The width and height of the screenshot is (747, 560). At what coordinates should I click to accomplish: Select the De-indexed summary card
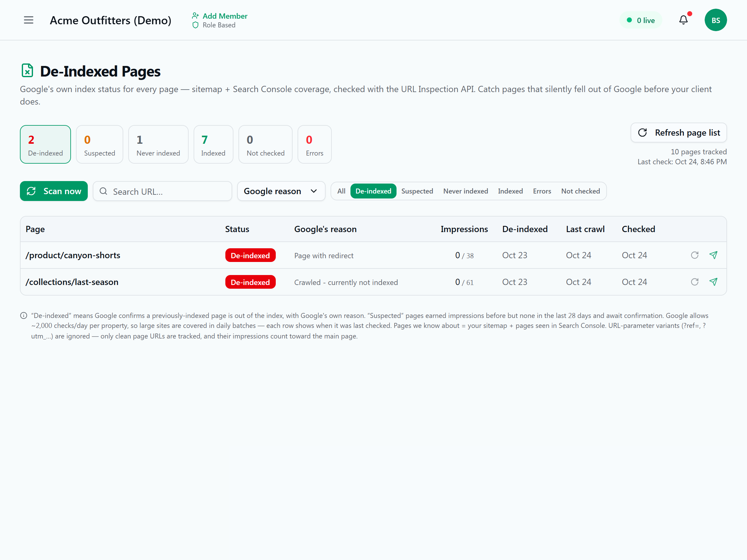click(45, 144)
